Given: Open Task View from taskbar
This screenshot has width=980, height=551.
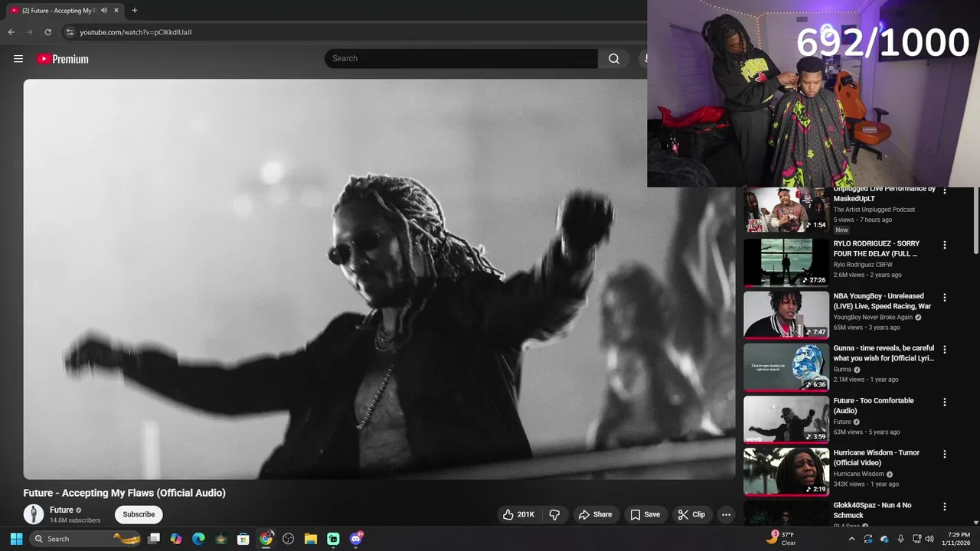Looking at the screenshot, I should point(154,539).
